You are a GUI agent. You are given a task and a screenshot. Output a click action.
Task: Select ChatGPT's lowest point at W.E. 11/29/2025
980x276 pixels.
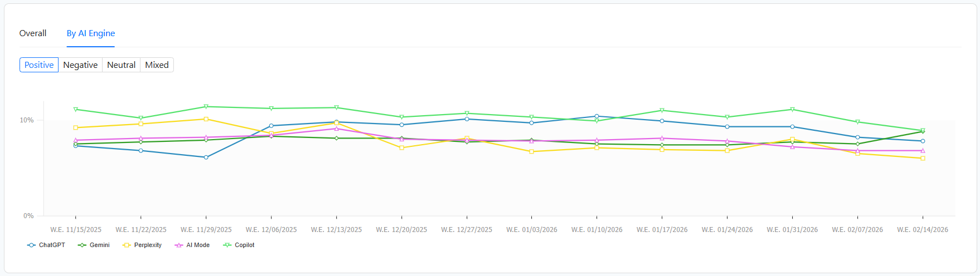click(206, 157)
